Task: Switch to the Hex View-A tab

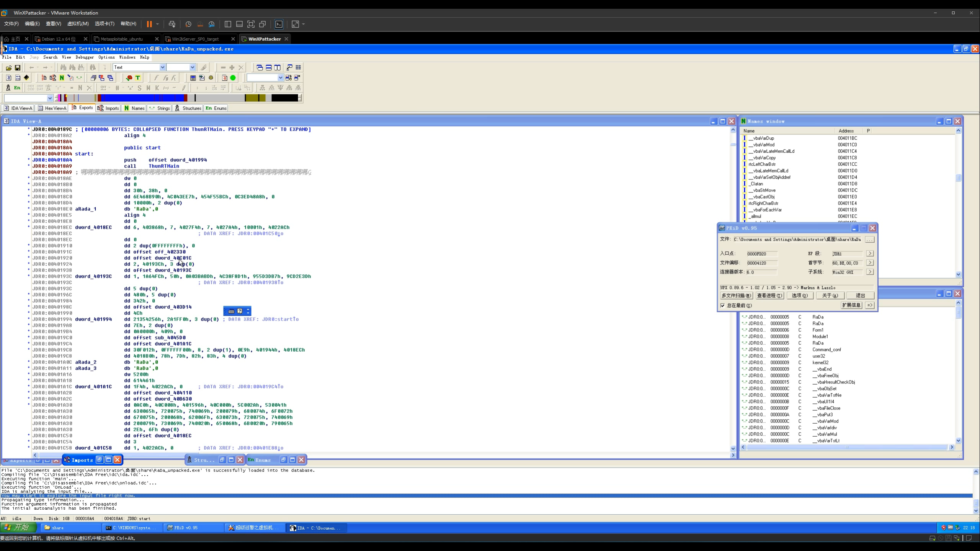Action: pos(52,108)
